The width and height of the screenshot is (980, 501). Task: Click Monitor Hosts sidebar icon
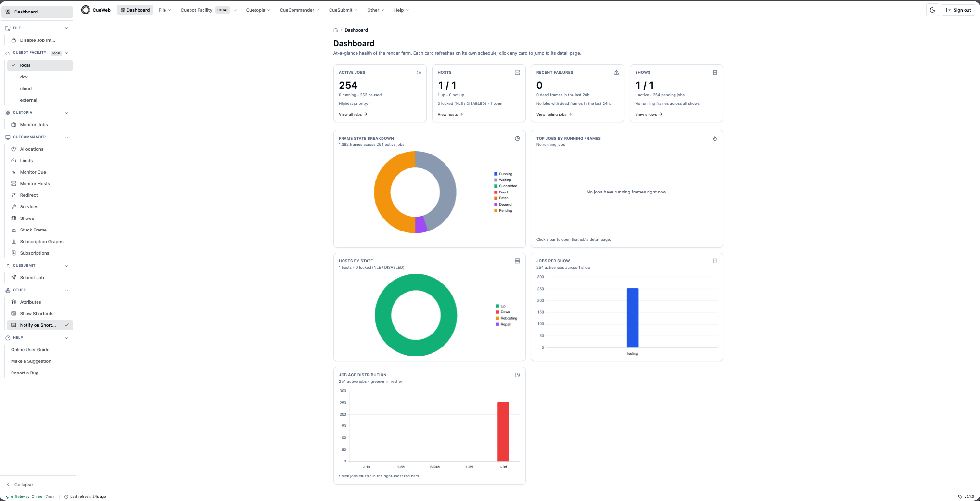click(14, 184)
